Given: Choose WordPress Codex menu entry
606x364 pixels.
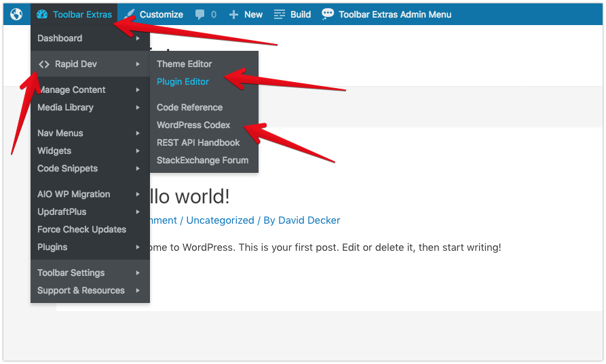Looking at the screenshot, I should pyautogui.click(x=193, y=125).
